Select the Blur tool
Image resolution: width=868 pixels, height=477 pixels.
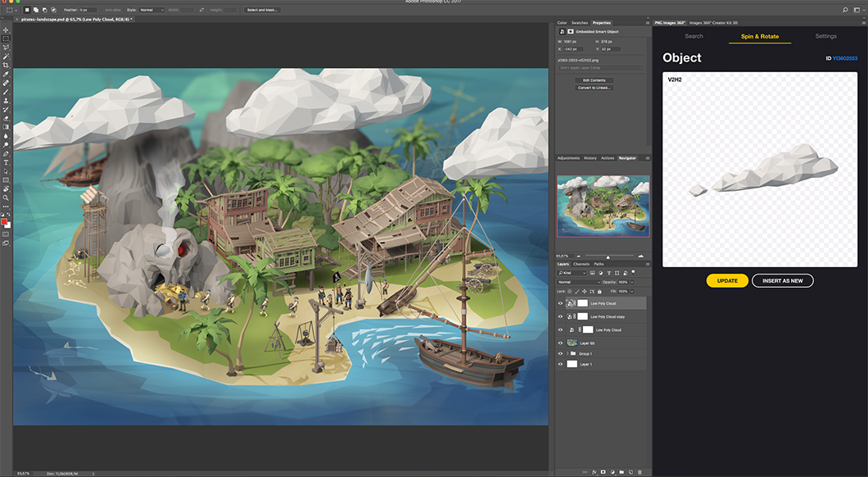coord(6,136)
